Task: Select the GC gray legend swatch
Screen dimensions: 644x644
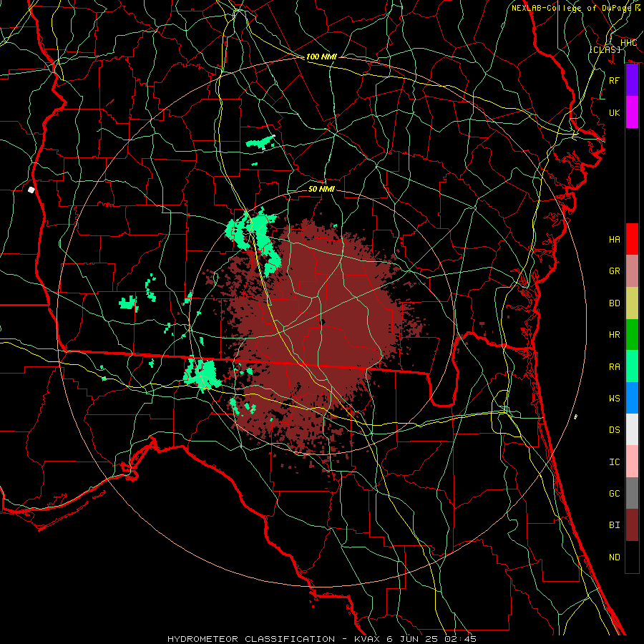Action: pyautogui.click(x=632, y=493)
